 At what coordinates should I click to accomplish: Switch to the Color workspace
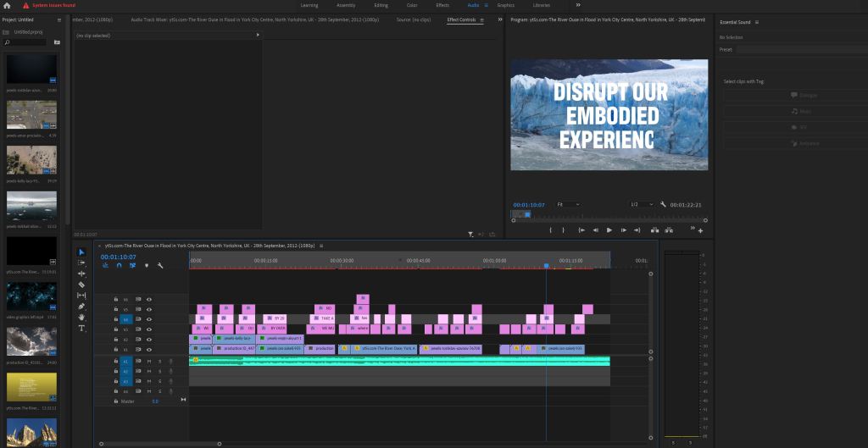[x=412, y=5]
